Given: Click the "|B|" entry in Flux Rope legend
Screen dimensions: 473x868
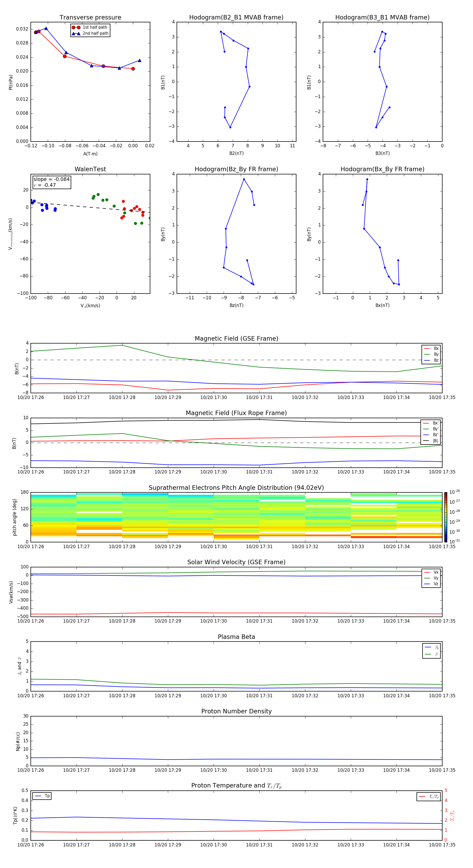Looking at the screenshot, I should [431, 441].
